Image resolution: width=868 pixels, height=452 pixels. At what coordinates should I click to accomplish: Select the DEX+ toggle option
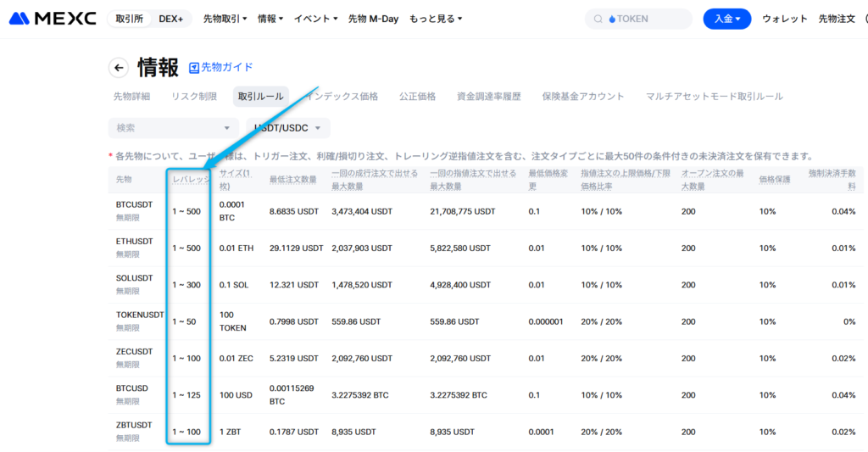click(170, 19)
